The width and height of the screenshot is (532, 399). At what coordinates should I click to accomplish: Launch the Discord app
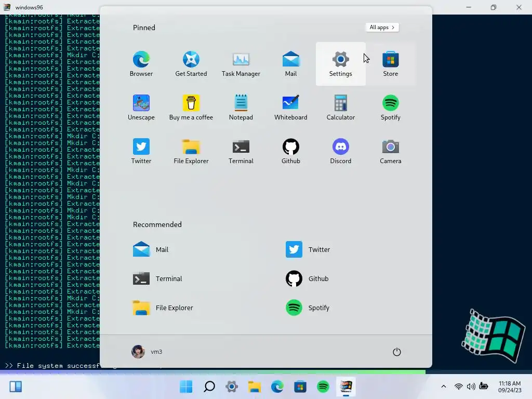[341, 151]
